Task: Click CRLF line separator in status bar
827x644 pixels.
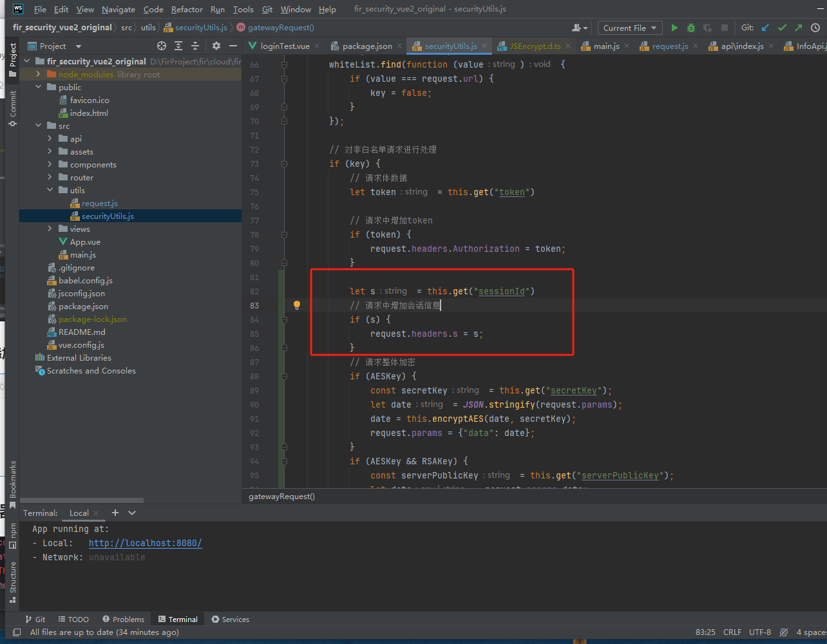Action: pos(732,632)
